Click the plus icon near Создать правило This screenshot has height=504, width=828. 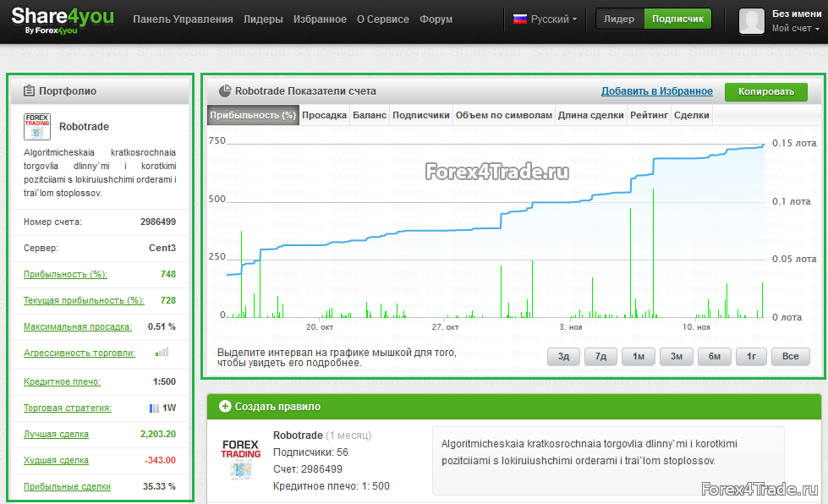coord(225,407)
